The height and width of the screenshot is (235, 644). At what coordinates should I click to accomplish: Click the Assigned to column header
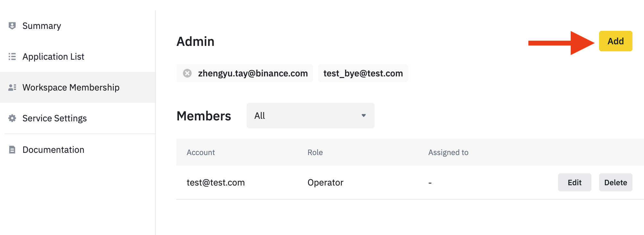448,152
